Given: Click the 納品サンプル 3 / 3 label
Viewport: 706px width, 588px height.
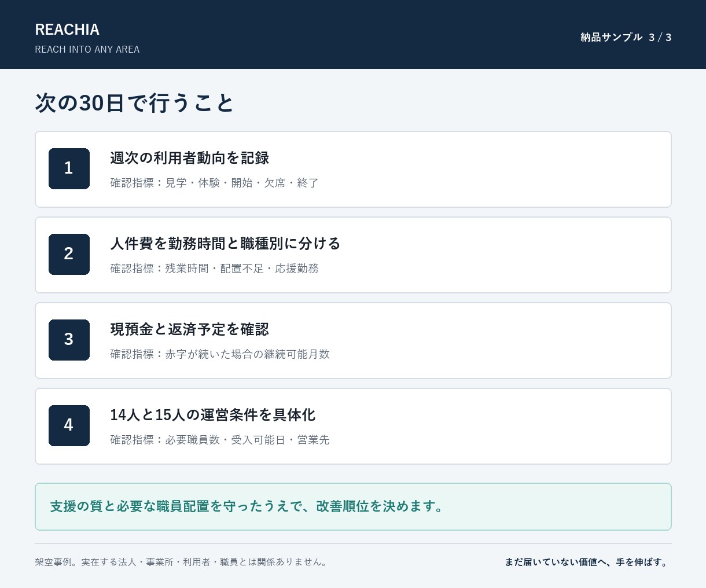Looking at the screenshot, I should click(x=626, y=37).
